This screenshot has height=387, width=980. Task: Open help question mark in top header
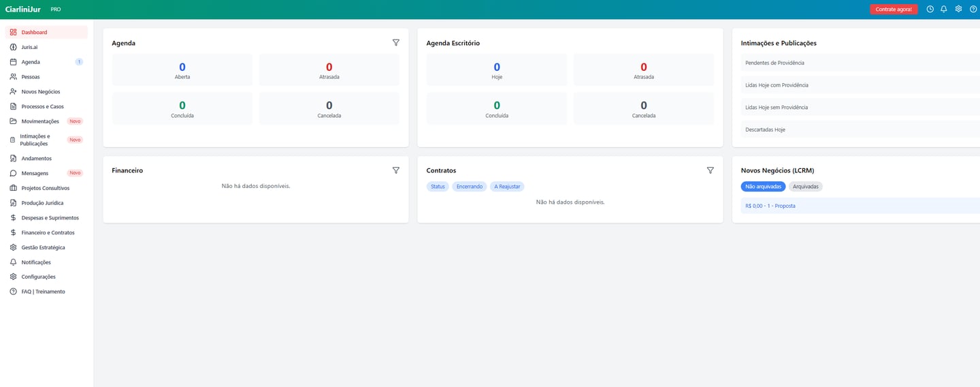pyautogui.click(x=973, y=9)
